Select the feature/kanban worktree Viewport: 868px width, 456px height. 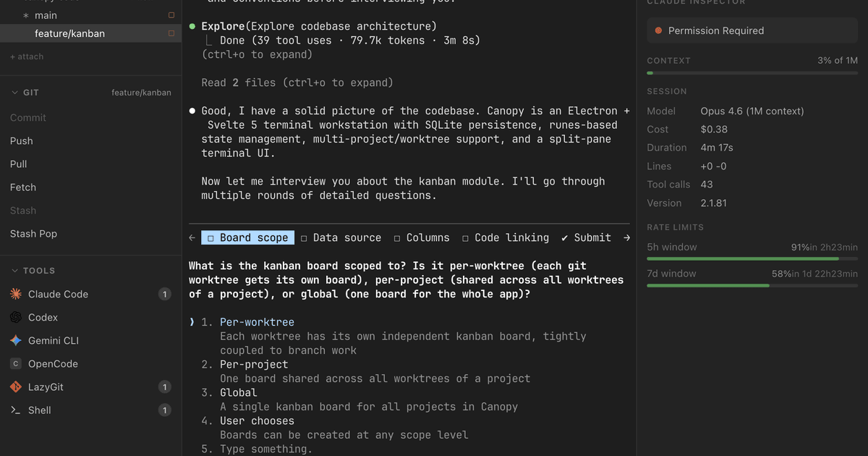69,33
